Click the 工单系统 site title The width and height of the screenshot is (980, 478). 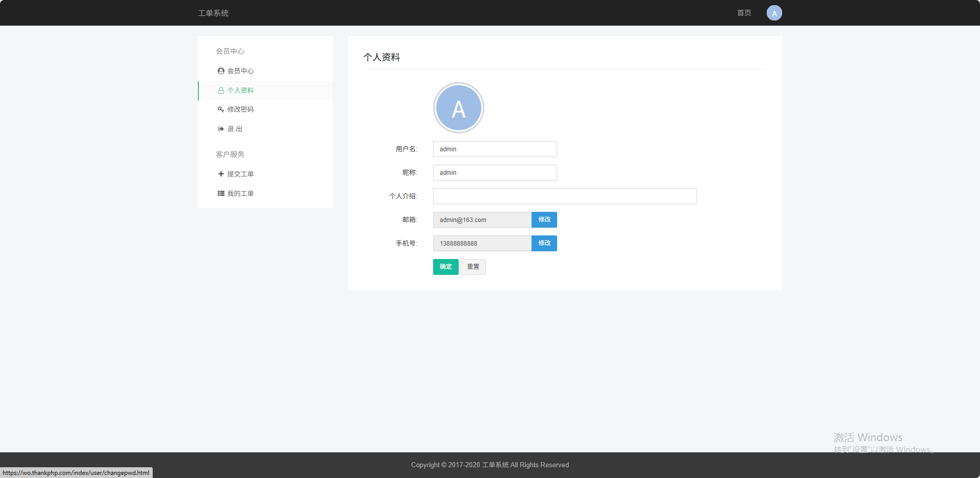point(213,13)
